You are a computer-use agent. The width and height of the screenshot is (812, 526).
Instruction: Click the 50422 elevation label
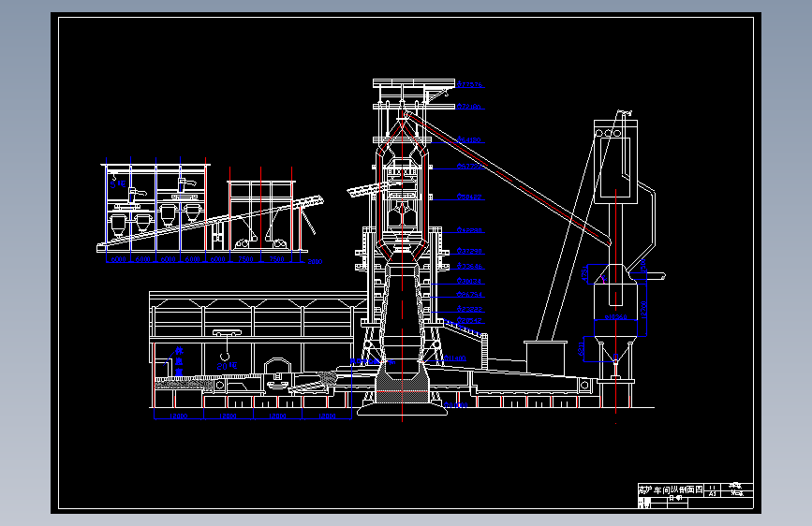(x=469, y=197)
